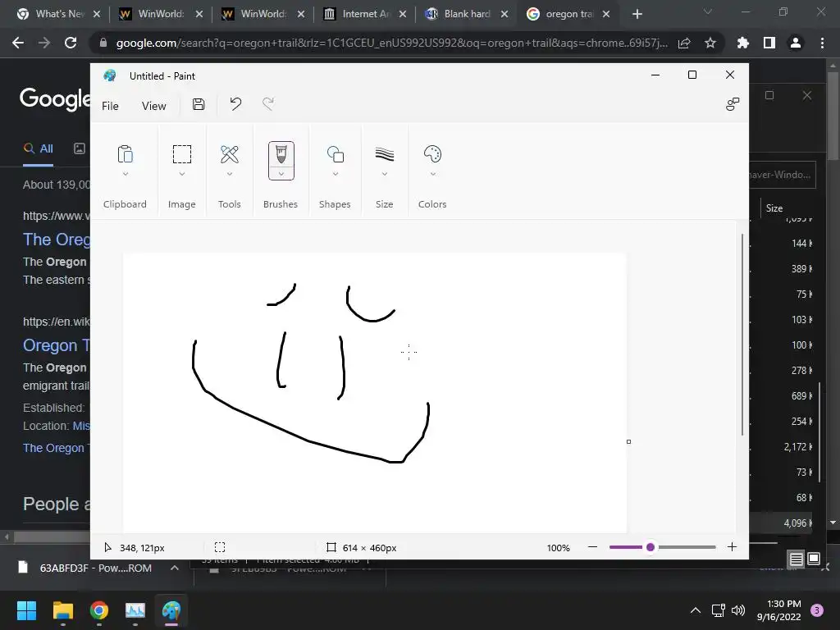Zoom out with the minus icon
840x630 pixels.
[592, 547]
